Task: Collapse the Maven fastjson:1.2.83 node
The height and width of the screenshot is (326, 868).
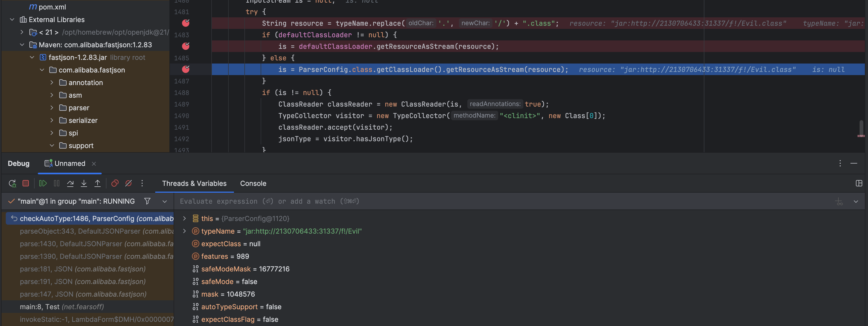Action: pos(22,45)
